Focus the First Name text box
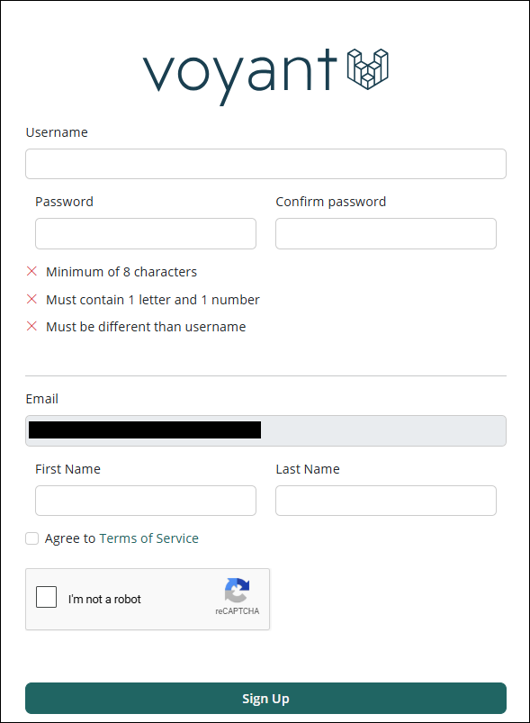This screenshot has height=723, width=530. 146,500
